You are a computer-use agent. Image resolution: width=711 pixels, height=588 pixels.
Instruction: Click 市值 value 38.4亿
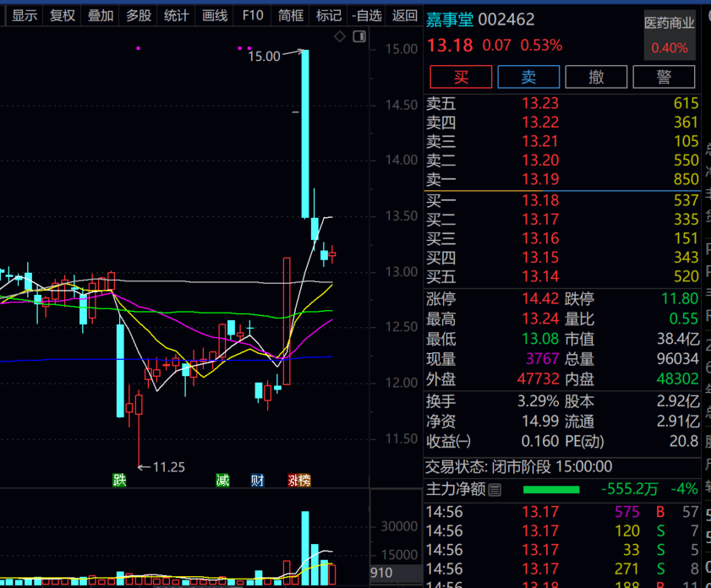pyautogui.click(x=678, y=339)
